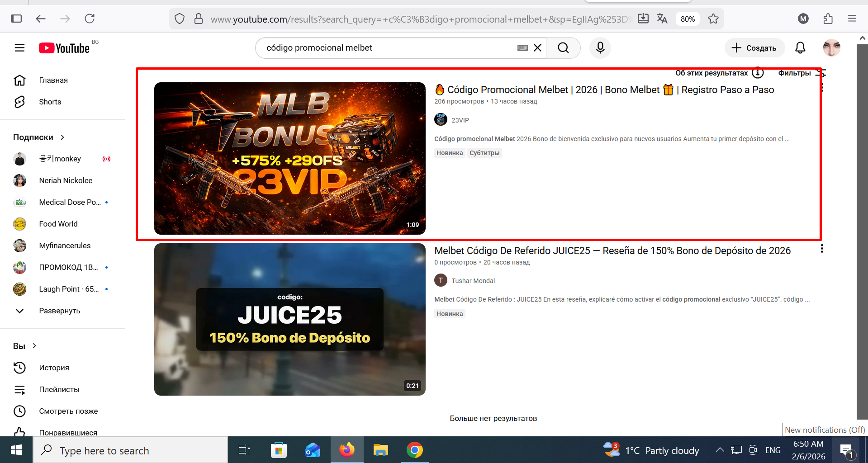Click the Об этих результатах info icon

[758, 73]
